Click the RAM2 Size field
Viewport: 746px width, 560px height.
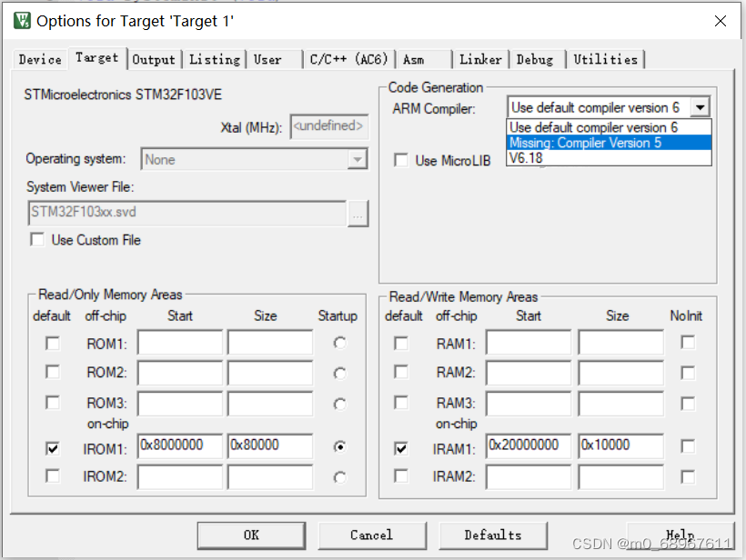point(620,373)
